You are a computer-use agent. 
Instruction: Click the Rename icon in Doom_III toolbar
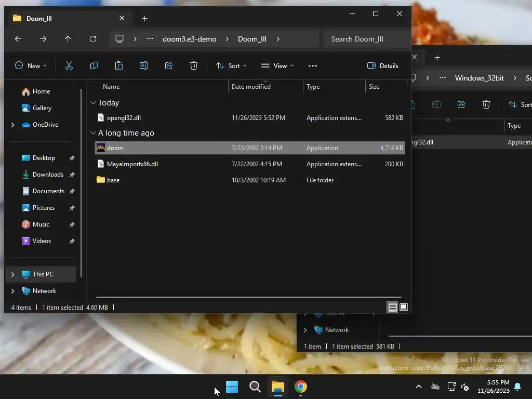144,65
